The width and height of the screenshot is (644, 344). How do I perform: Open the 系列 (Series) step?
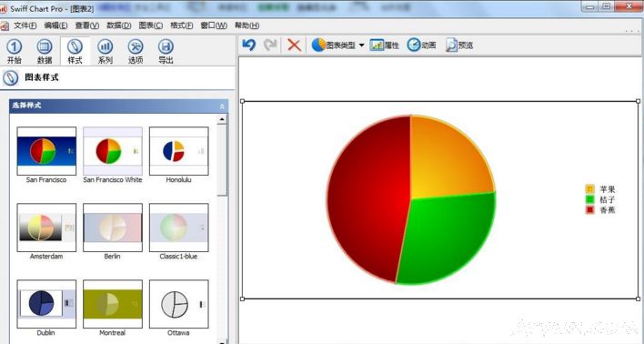[x=106, y=51]
